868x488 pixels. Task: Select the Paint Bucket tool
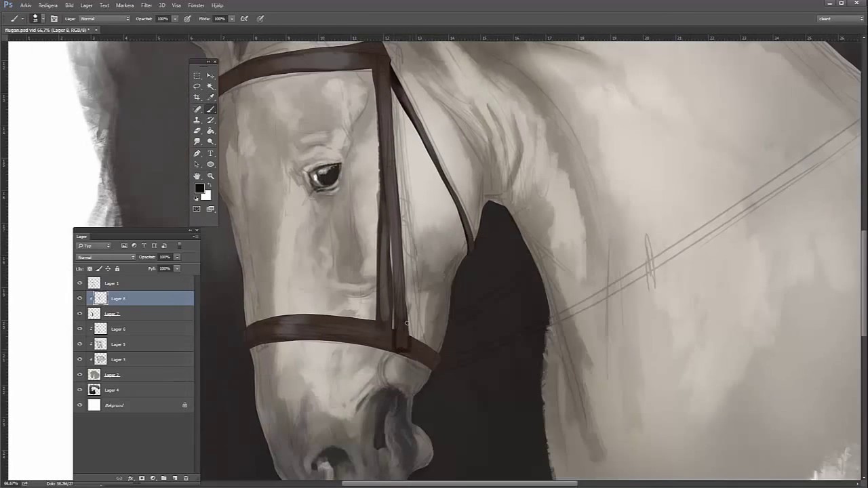[x=210, y=131]
